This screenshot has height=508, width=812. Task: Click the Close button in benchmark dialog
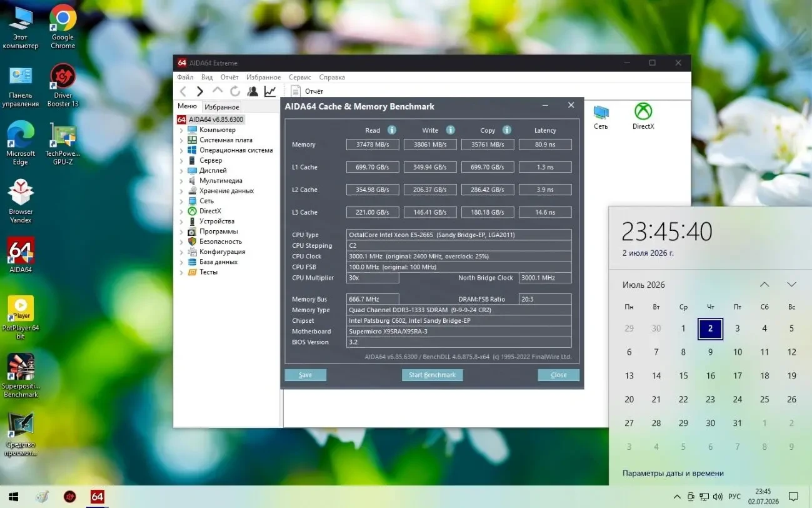click(558, 375)
